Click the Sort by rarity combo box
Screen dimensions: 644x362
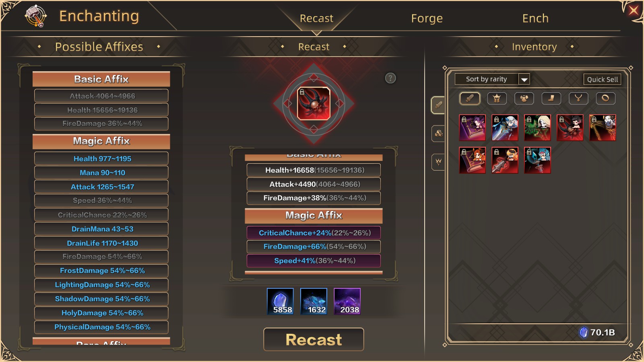click(x=492, y=79)
